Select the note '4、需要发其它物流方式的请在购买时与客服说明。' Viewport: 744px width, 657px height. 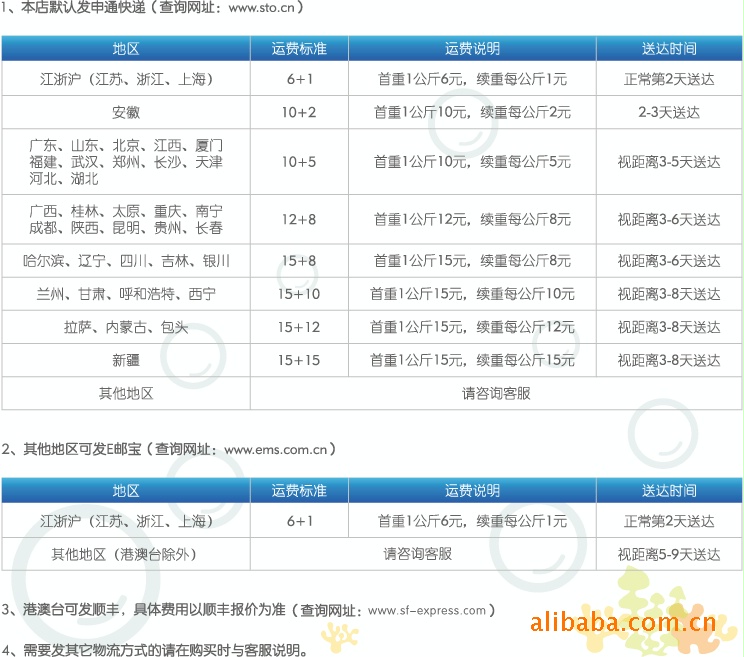(x=155, y=649)
